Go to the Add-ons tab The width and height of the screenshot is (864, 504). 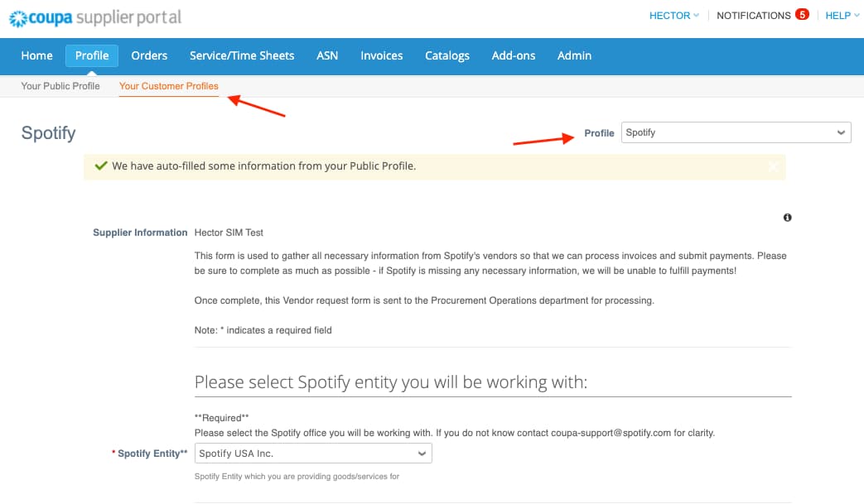pyautogui.click(x=514, y=55)
